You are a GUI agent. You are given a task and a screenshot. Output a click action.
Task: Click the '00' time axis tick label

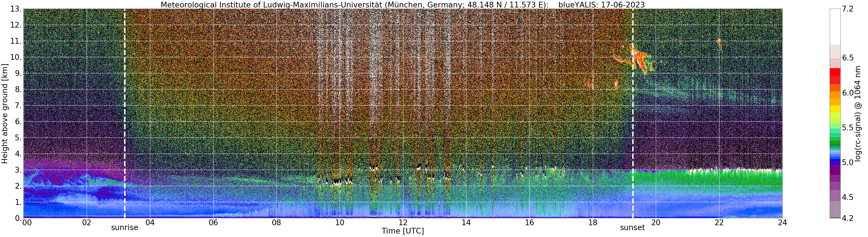pos(26,223)
